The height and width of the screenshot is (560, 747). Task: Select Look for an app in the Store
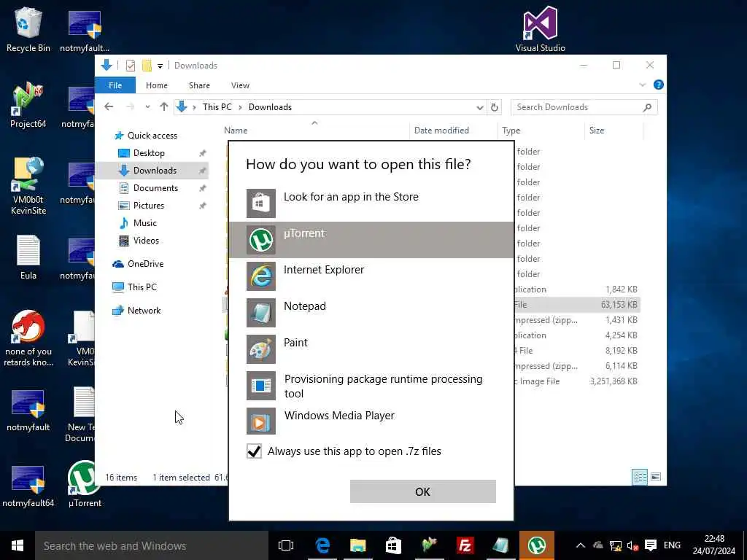[371, 203]
